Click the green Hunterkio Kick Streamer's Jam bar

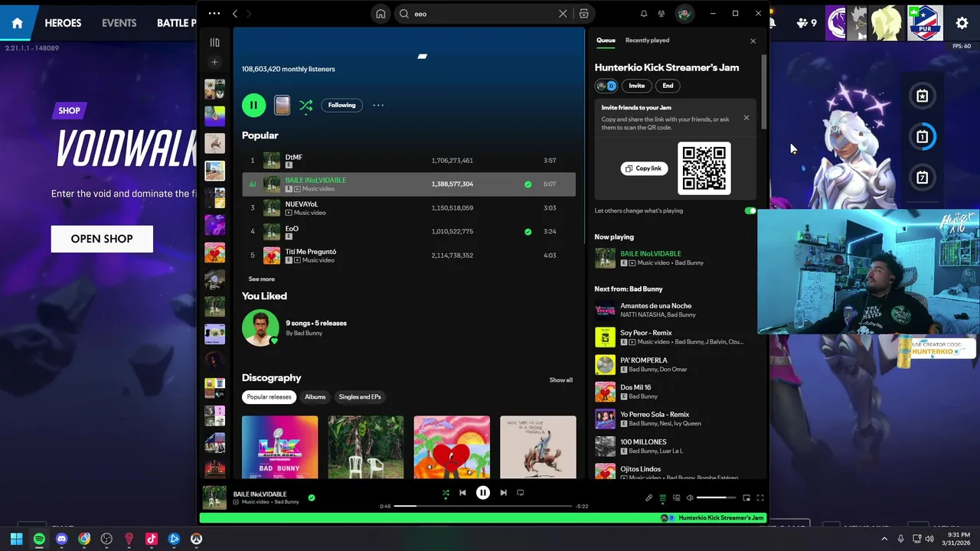(x=482, y=518)
